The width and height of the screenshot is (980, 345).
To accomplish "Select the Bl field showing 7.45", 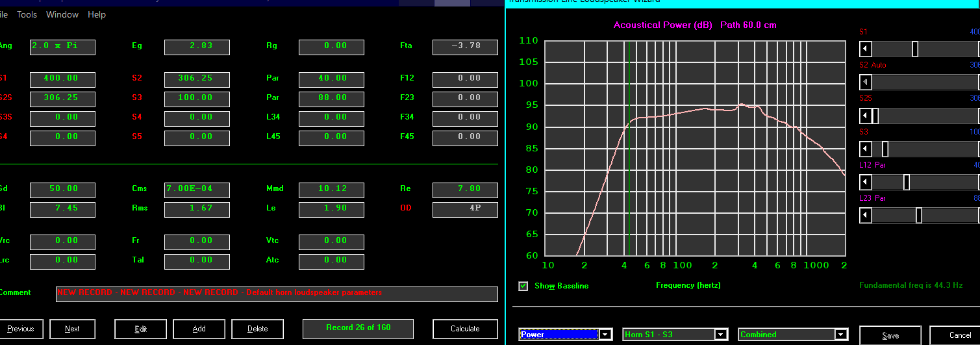I will coord(62,209).
